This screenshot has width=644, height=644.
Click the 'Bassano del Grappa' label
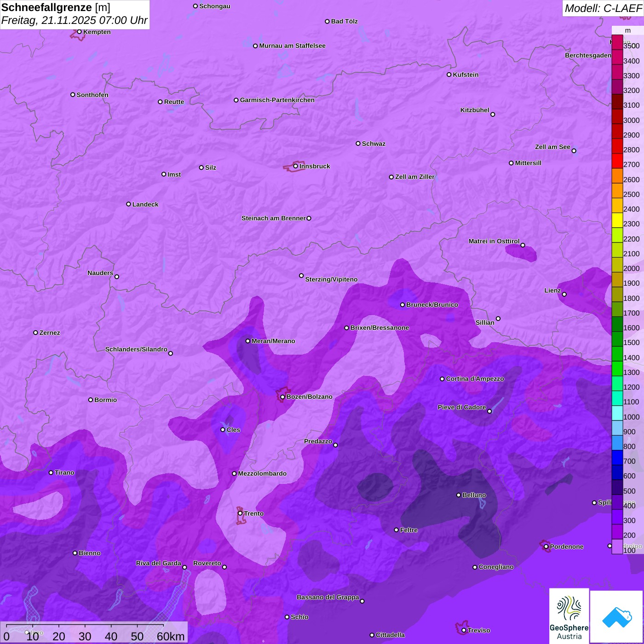click(328, 597)
